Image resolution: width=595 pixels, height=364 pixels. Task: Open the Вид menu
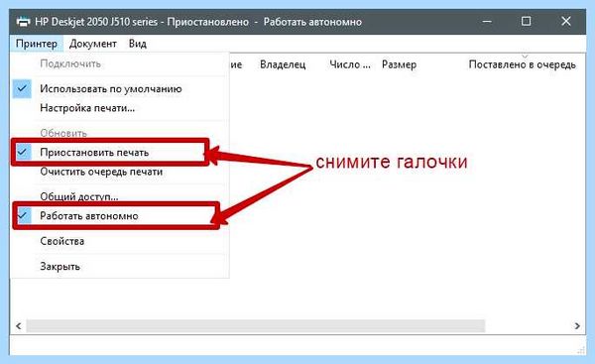(138, 44)
